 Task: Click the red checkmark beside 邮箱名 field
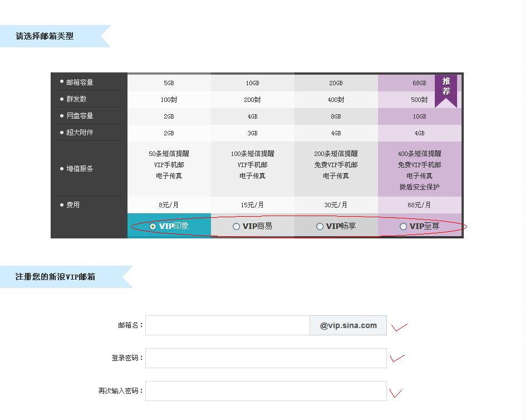click(398, 327)
